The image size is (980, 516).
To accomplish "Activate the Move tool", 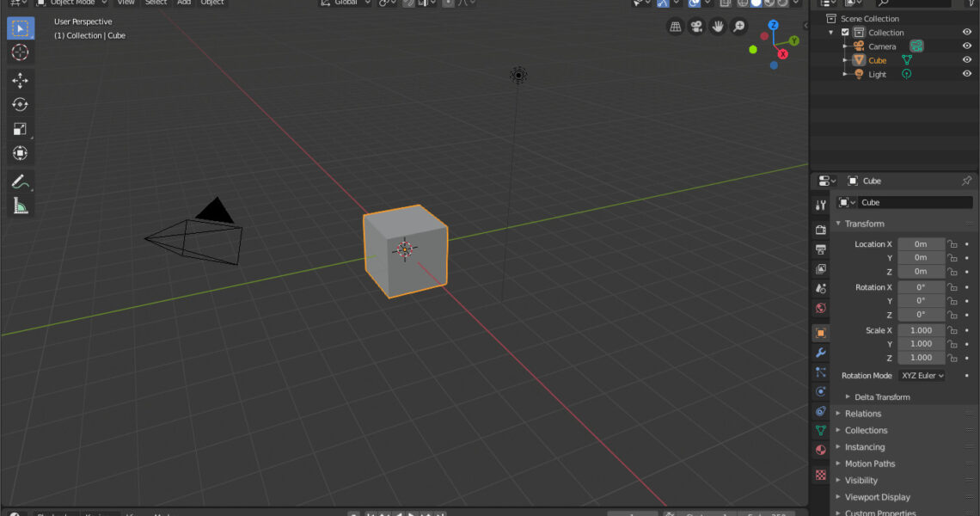I will 20,80.
